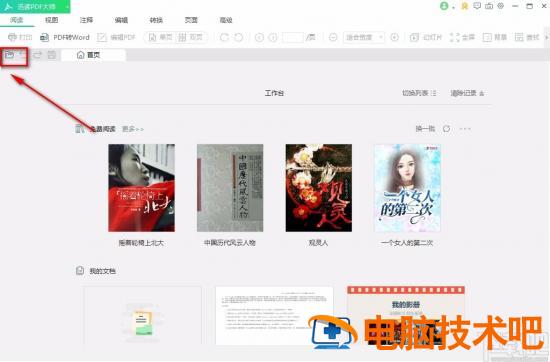Select the 阅读 ribbon tab
The width and height of the screenshot is (550, 362).
pyautogui.click(x=17, y=20)
